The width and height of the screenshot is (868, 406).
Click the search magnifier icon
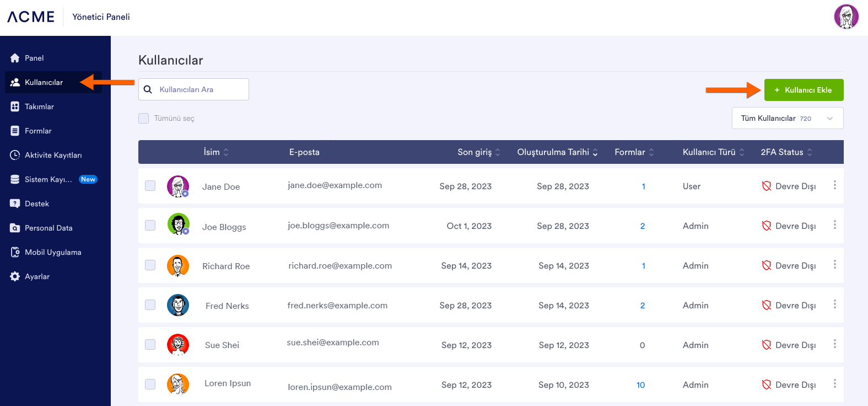point(148,89)
